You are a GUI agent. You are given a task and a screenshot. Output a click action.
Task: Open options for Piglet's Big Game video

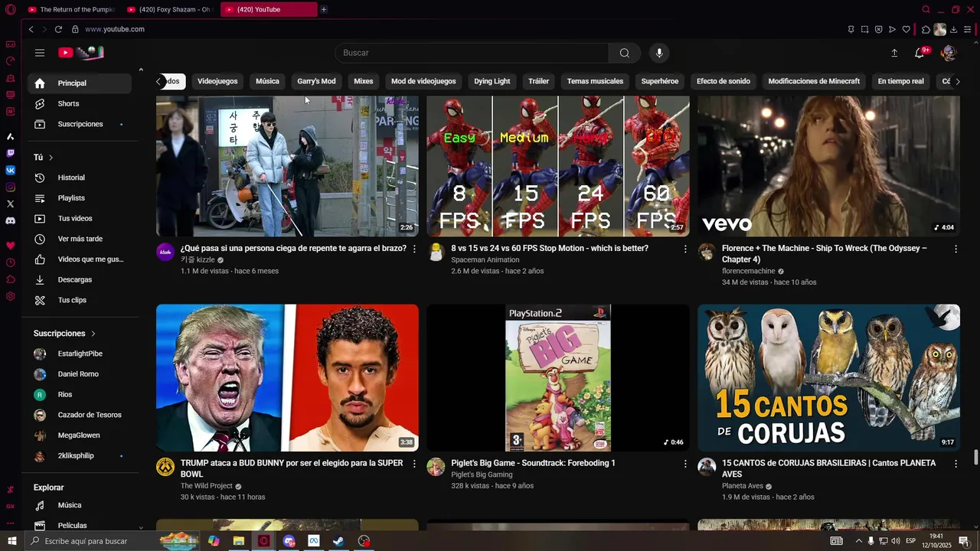[x=685, y=464]
